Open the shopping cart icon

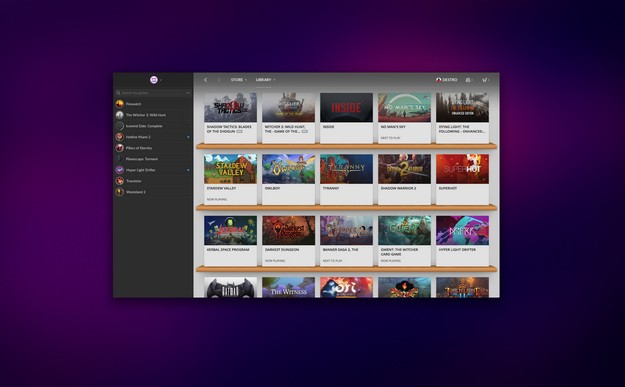[484, 80]
